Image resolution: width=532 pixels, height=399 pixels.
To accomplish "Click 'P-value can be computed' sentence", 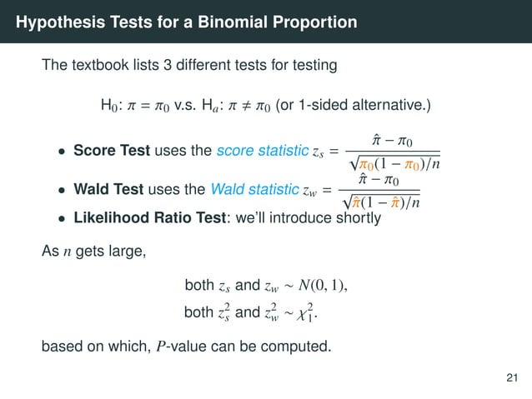I will click(243, 347).
